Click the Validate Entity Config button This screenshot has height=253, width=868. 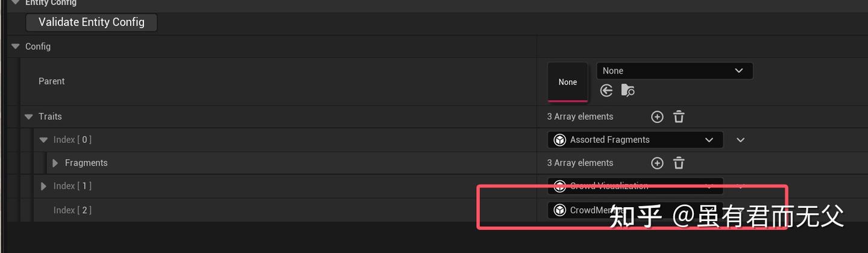click(91, 22)
